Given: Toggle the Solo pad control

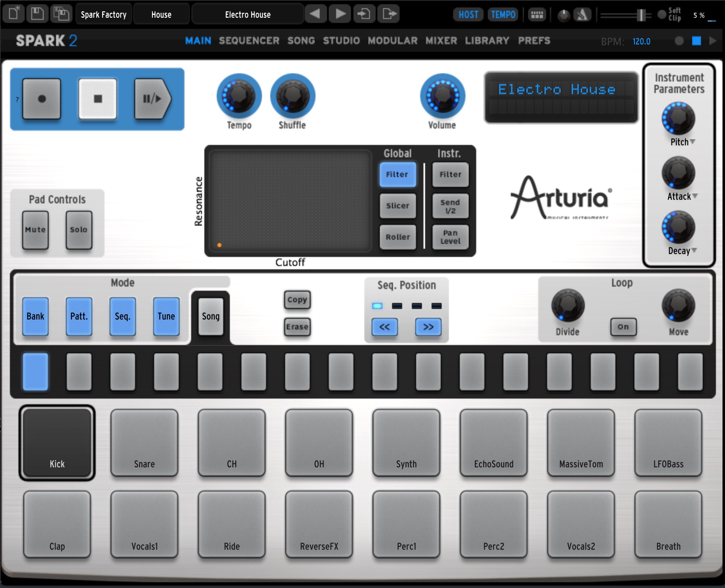Looking at the screenshot, I should pos(79,230).
